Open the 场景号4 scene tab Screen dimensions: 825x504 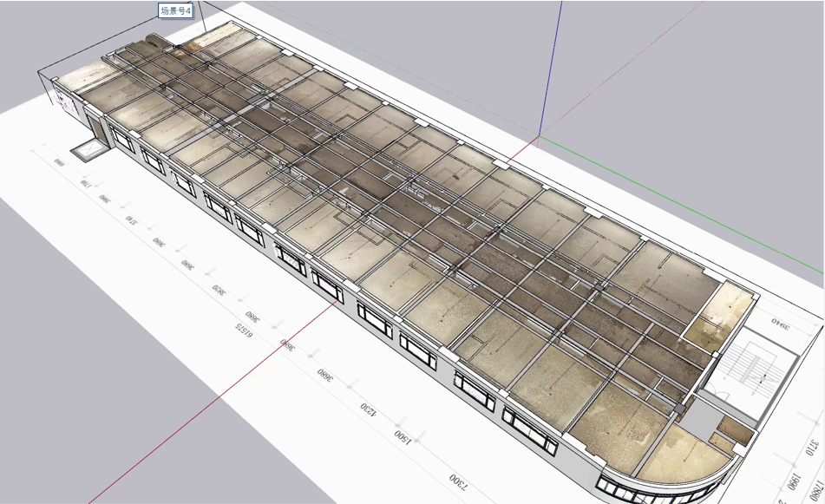174,10
